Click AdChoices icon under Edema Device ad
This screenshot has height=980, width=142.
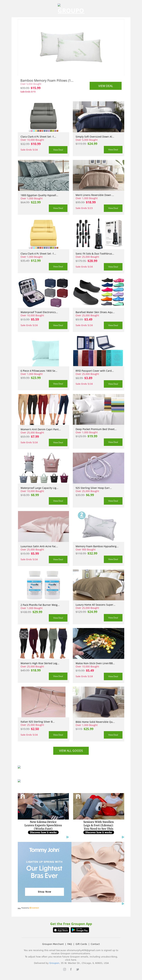[x=67, y=837]
